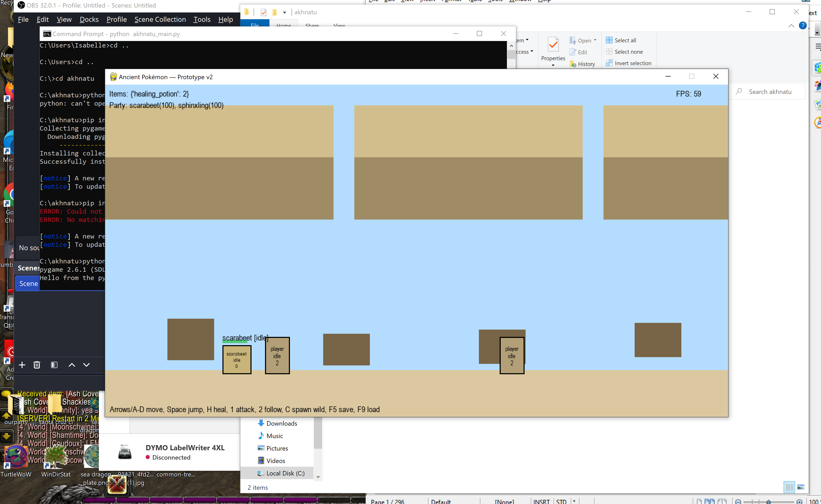Toggle INSRT insert mode in status bar

coord(541,501)
